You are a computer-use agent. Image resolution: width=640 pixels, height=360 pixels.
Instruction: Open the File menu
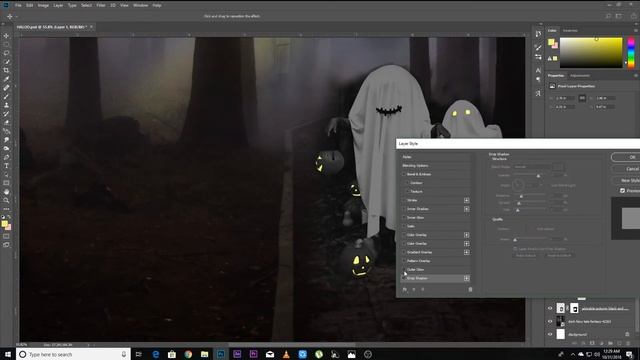pyautogui.click(x=18, y=5)
